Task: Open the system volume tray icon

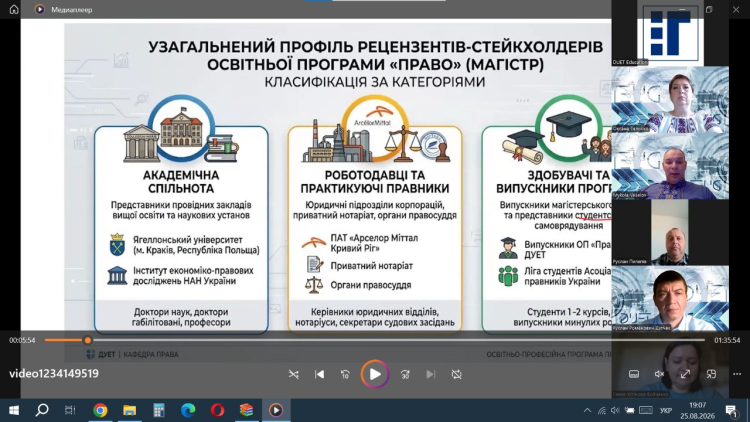Action: (615, 411)
